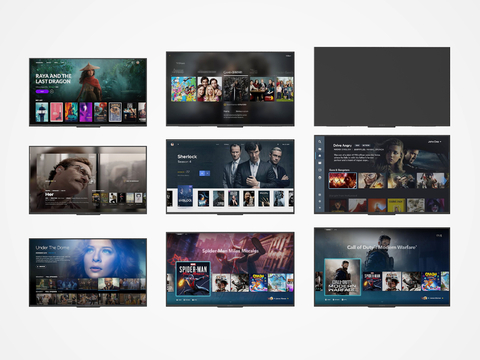Select the focused Game of Thrones thumbnail
Screen dimensions: 480x360
236,89
